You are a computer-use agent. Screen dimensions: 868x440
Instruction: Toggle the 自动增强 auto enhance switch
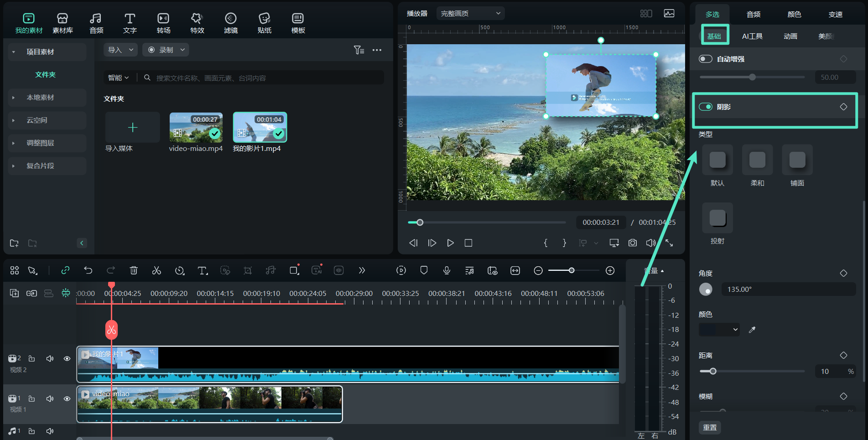[x=706, y=59]
